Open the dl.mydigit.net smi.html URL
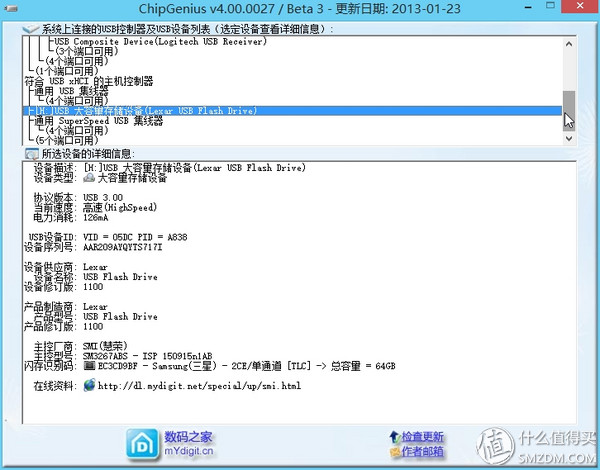 point(199,385)
